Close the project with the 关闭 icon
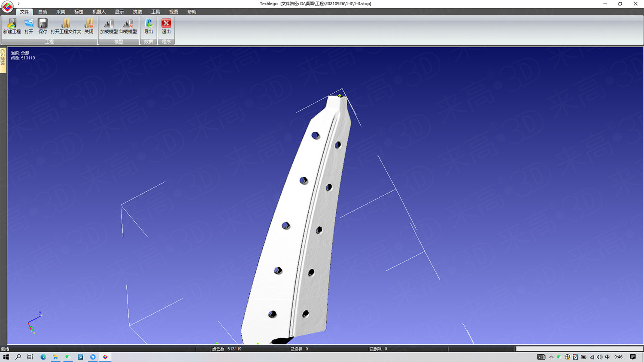The image size is (644, 362). (x=89, y=26)
